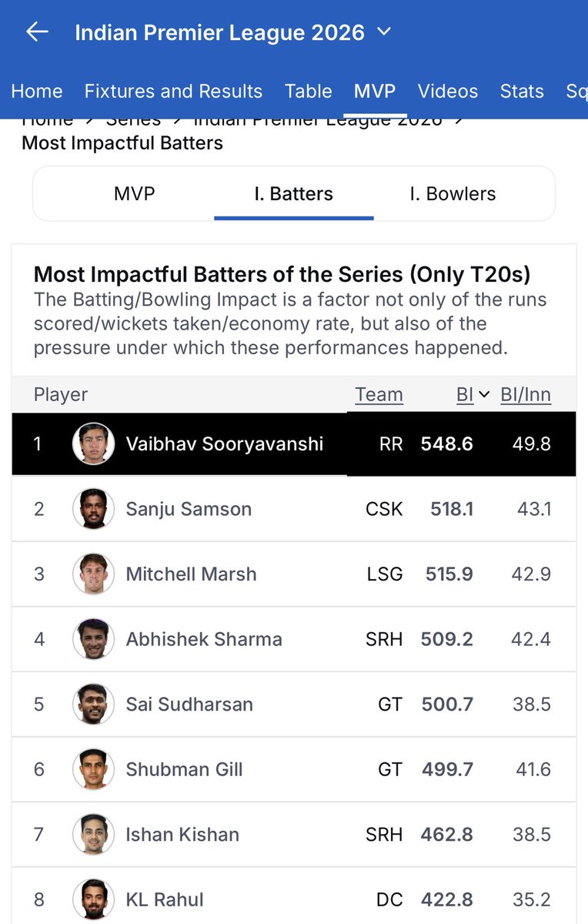Tap Mitchell Marsh's profile picture
The width and height of the screenshot is (588, 924).
click(x=94, y=574)
